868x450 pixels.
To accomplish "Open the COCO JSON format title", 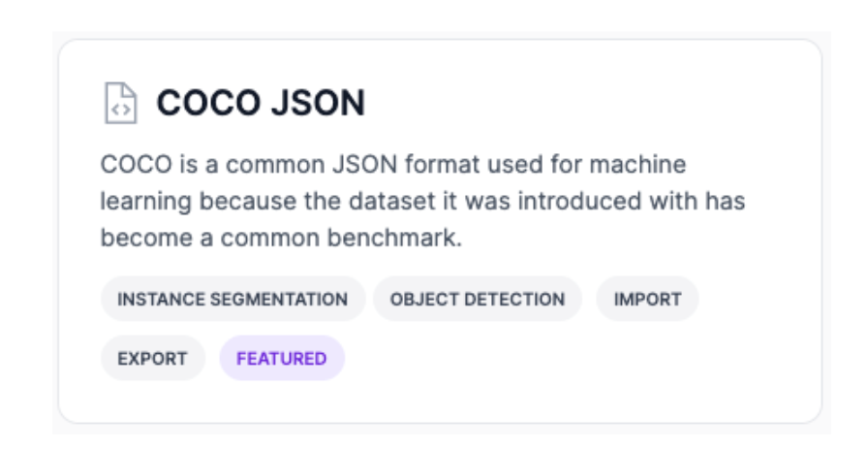I will [x=261, y=104].
